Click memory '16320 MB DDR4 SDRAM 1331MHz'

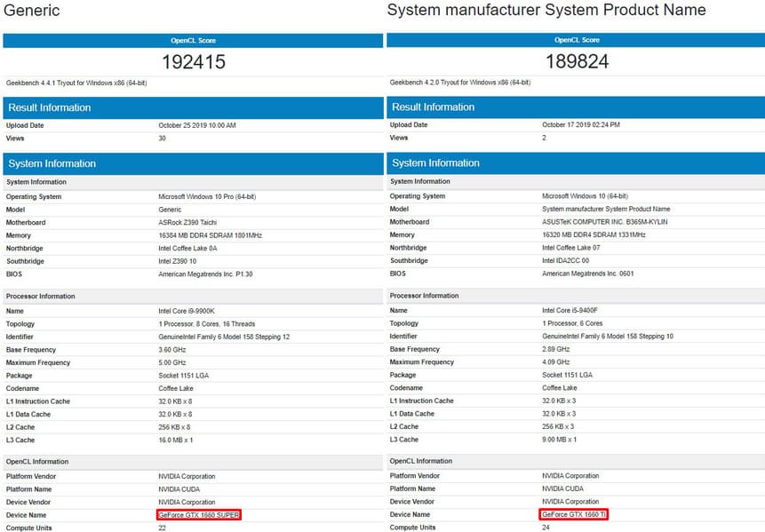point(594,235)
